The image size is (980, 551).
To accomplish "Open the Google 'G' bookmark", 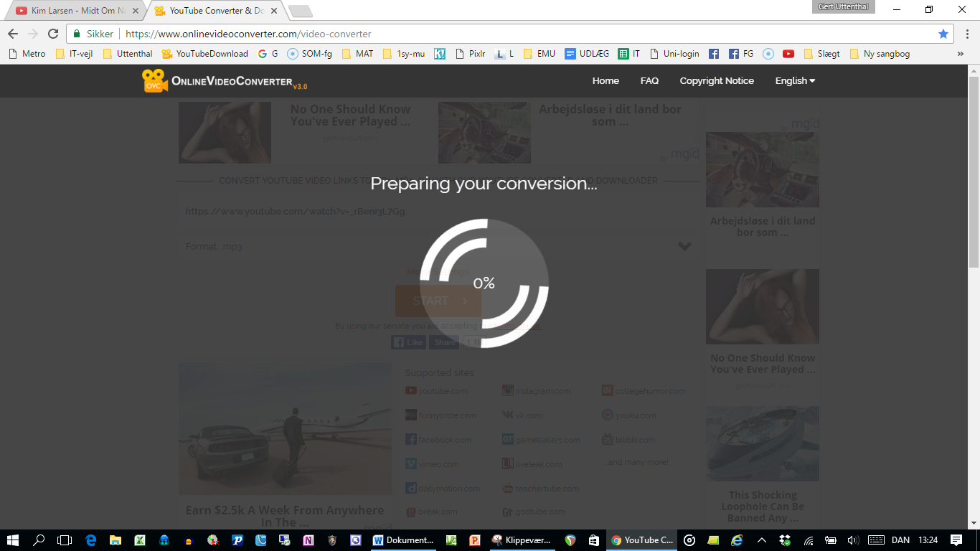I will (268, 54).
